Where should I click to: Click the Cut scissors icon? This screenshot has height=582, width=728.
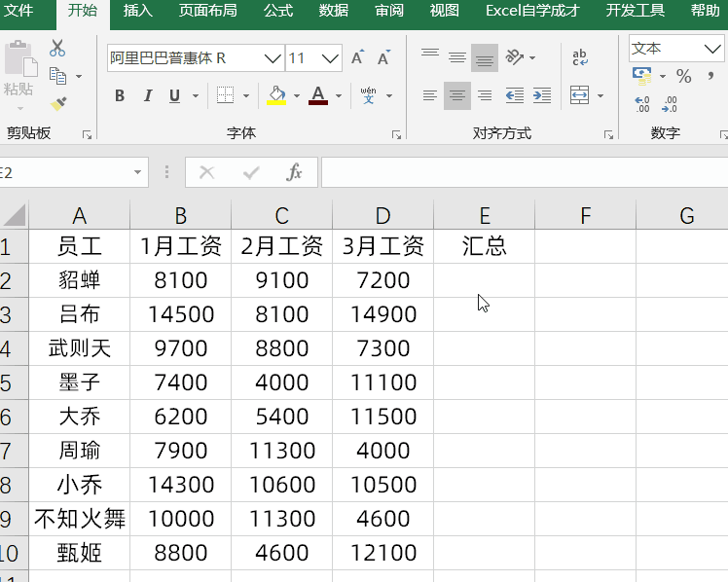(x=57, y=48)
